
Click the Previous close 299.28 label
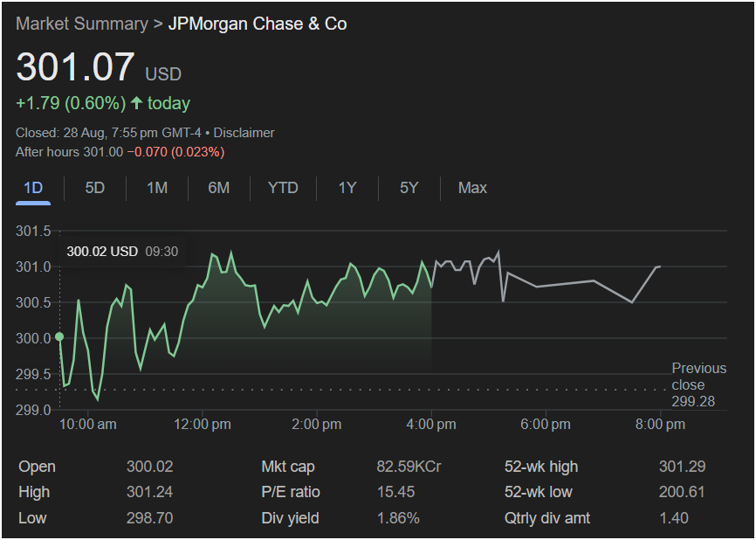pos(698,384)
